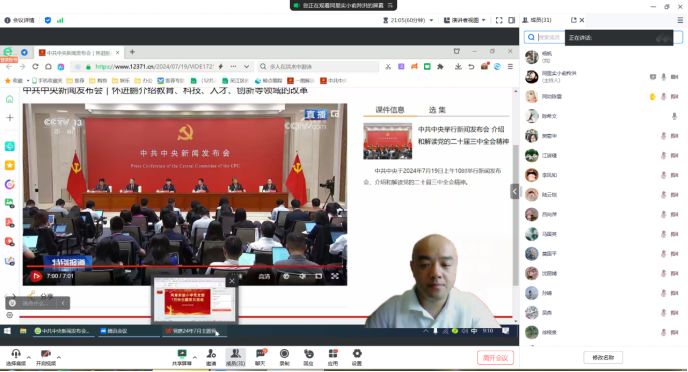
Task: Click the green Share Screen icon
Action: [182, 354]
